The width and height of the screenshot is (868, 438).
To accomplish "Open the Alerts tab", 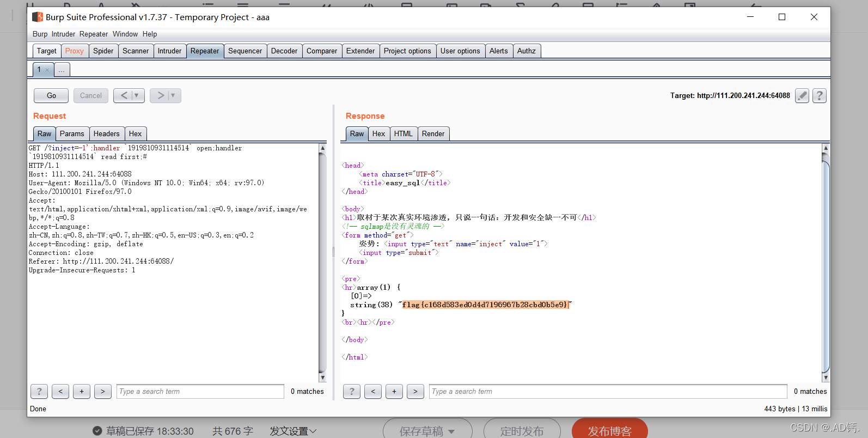I will (x=498, y=51).
